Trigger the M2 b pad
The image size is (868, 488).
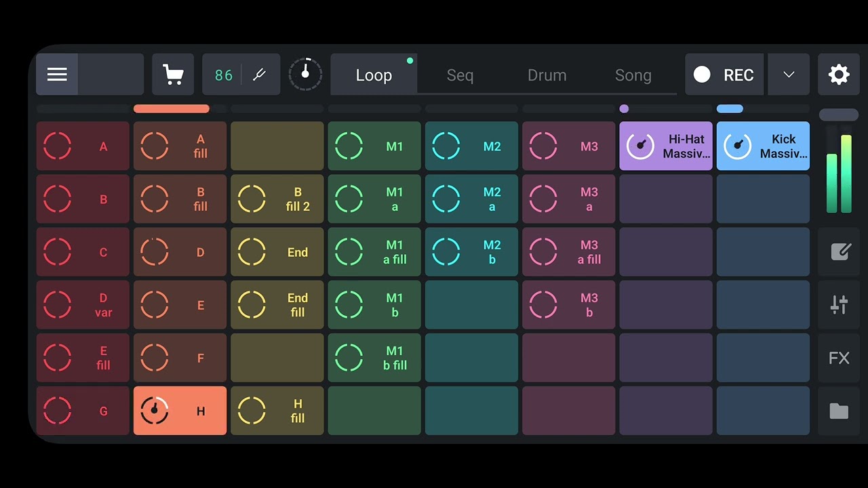point(471,251)
